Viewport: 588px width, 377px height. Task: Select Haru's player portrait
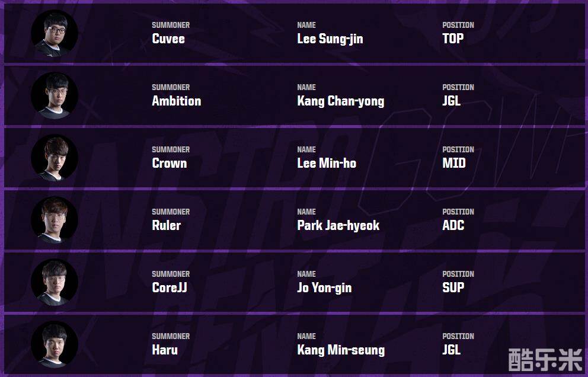coord(55,344)
